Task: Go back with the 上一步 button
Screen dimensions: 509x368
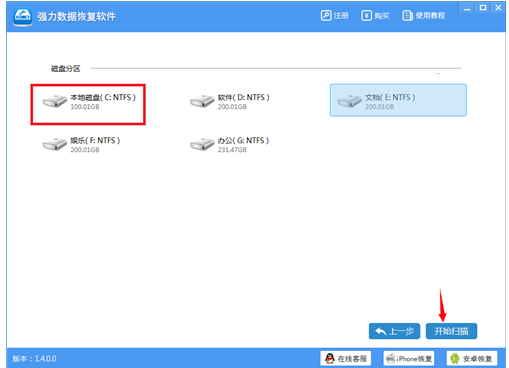Action: click(x=394, y=331)
